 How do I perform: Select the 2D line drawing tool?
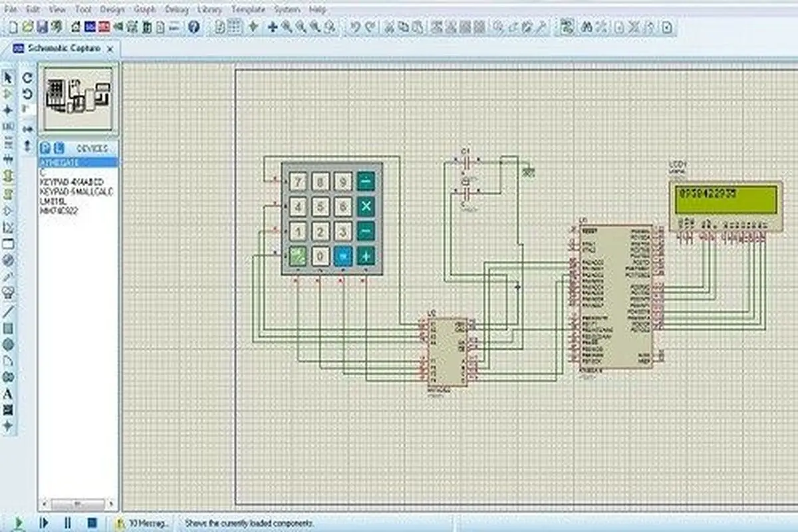pyautogui.click(x=8, y=311)
